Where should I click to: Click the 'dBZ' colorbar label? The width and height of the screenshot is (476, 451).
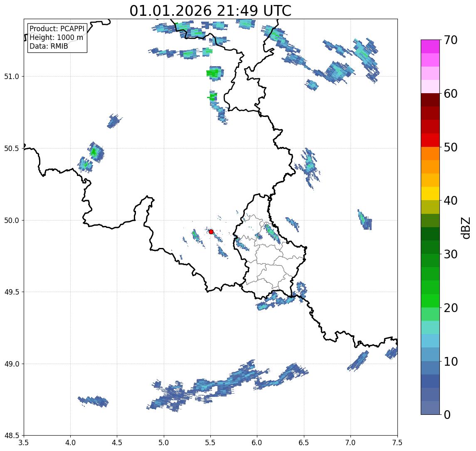click(x=465, y=228)
